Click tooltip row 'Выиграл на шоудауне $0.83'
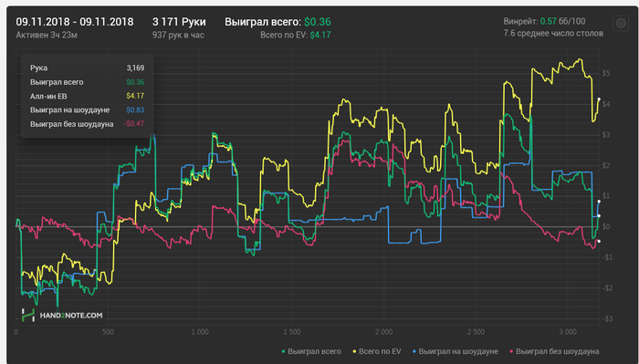Viewport: 639px width, 364px height. coord(88,110)
